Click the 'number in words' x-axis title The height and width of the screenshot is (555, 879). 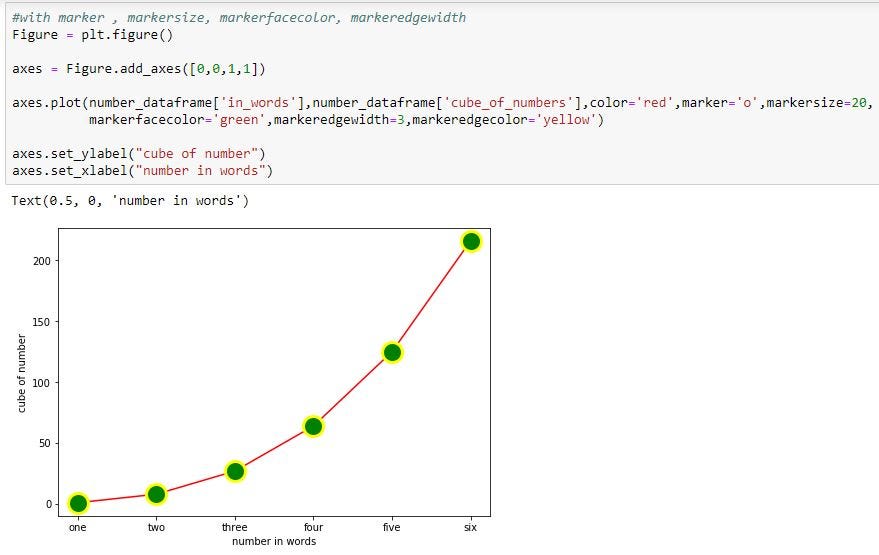[274, 541]
